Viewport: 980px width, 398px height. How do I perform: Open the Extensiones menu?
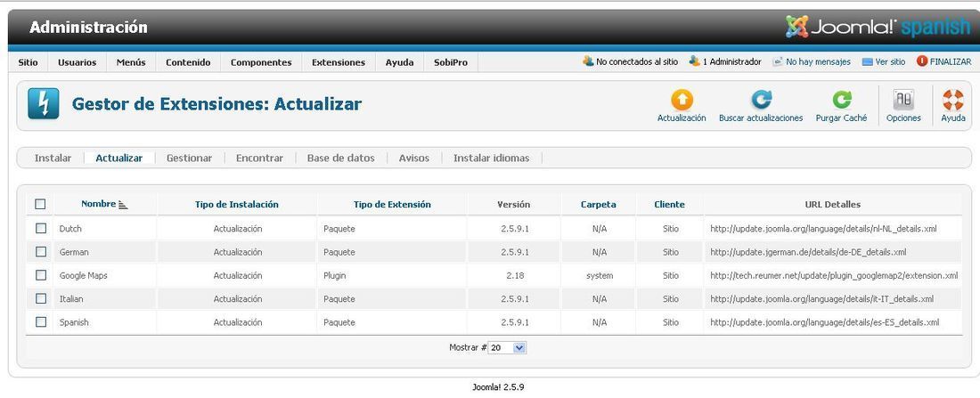(339, 62)
